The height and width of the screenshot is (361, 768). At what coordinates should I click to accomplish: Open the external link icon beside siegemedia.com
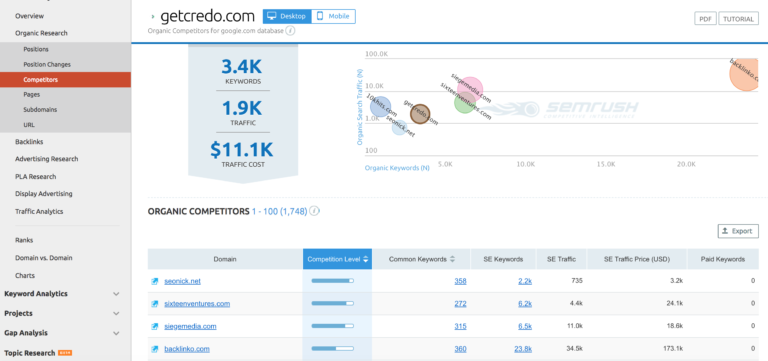pos(155,326)
